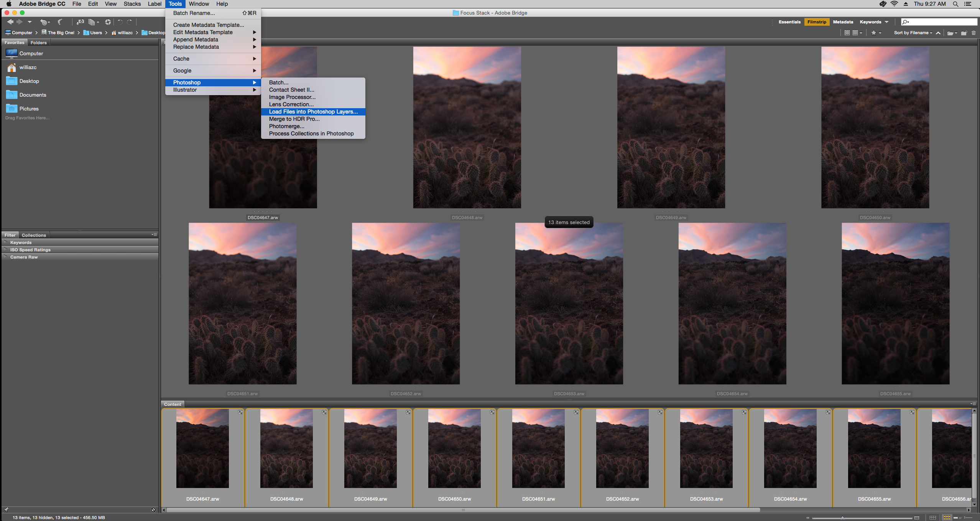Screen dimensions: 980x521
Task: Switch to view content as list
Action: [x=968, y=518]
